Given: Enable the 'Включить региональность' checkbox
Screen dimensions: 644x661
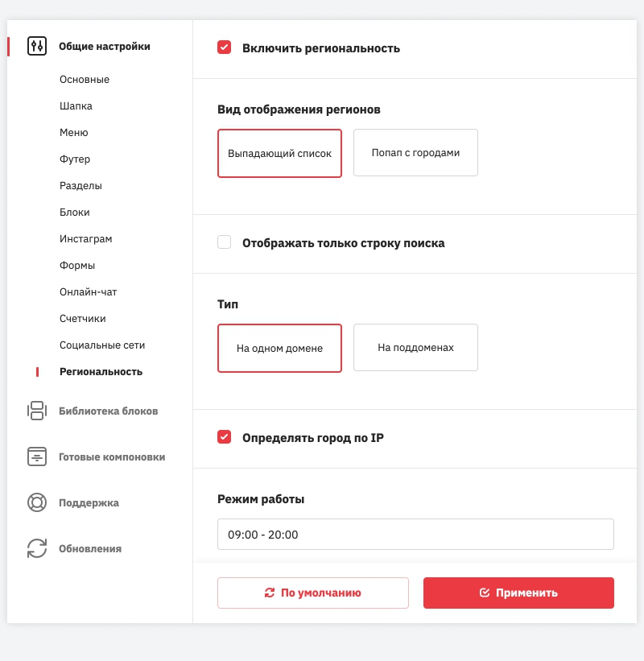Looking at the screenshot, I should click(x=225, y=48).
